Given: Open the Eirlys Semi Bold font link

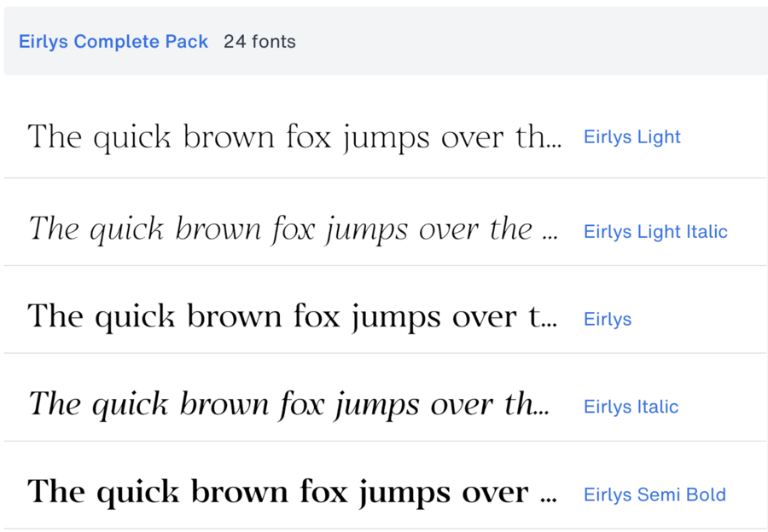Looking at the screenshot, I should pyautogui.click(x=655, y=495).
